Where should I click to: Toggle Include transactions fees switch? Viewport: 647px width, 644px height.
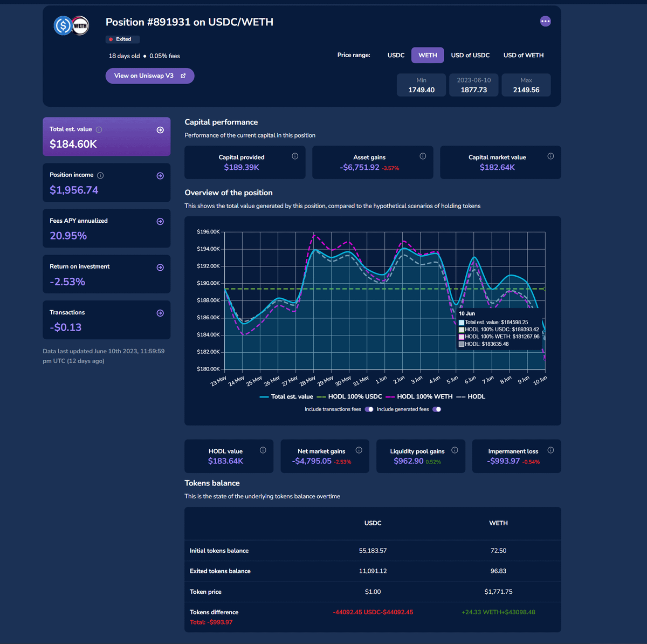click(x=369, y=409)
